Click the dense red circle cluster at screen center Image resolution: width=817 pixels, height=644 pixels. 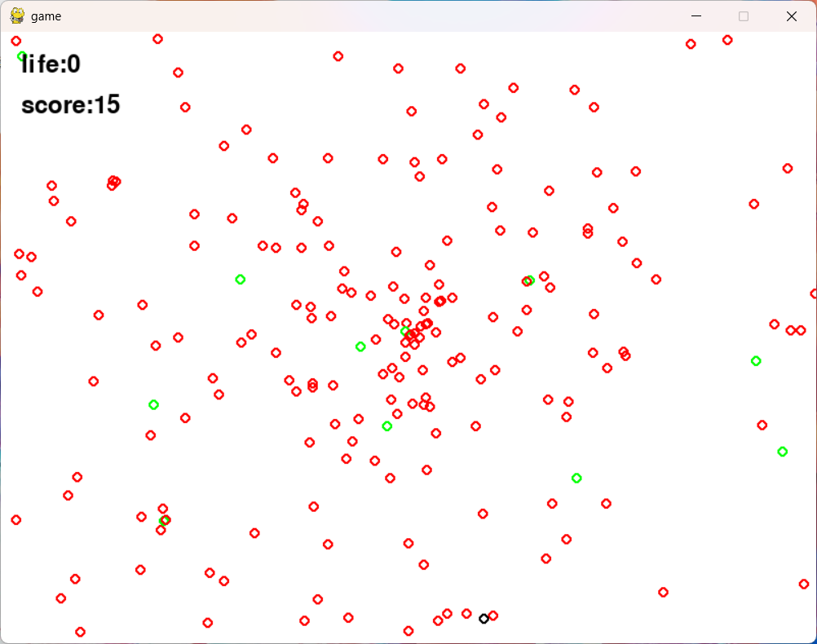[414, 333]
